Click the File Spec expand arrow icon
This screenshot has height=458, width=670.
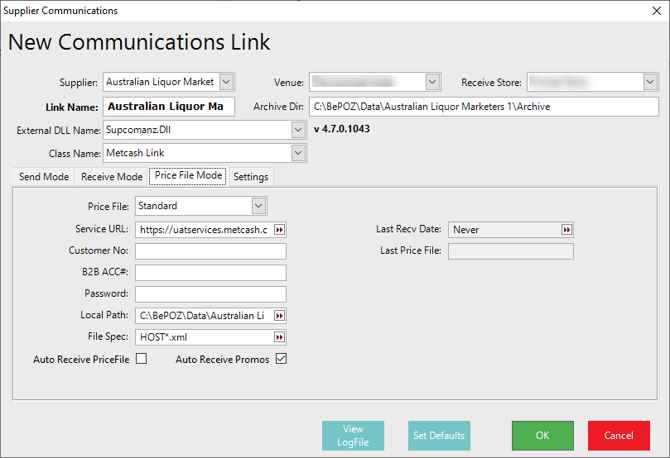pyautogui.click(x=279, y=337)
